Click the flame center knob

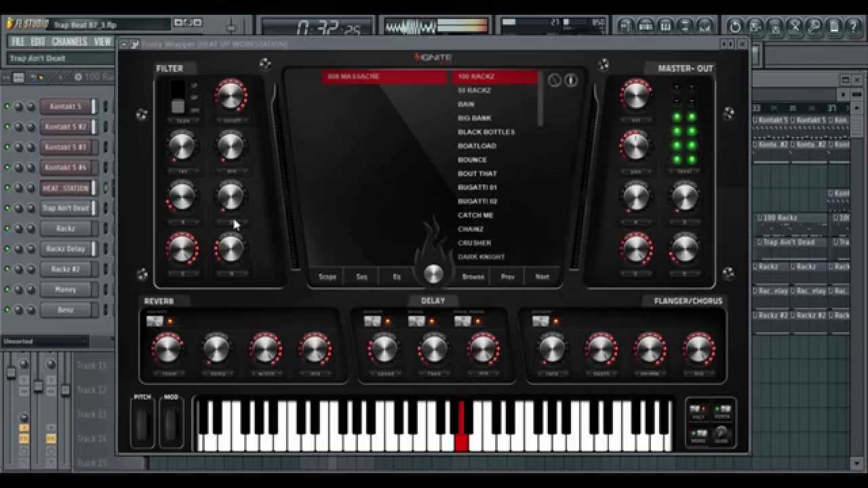pyautogui.click(x=433, y=273)
